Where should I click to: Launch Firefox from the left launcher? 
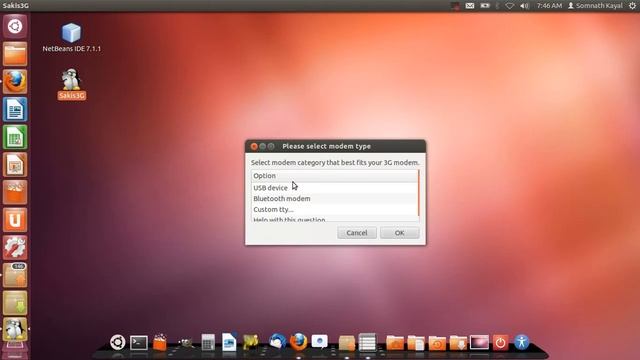[15, 82]
